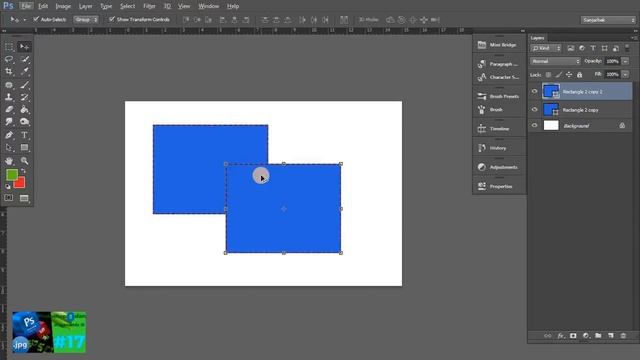
Task: Toggle lock image pixels
Action: tap(558, 75)
